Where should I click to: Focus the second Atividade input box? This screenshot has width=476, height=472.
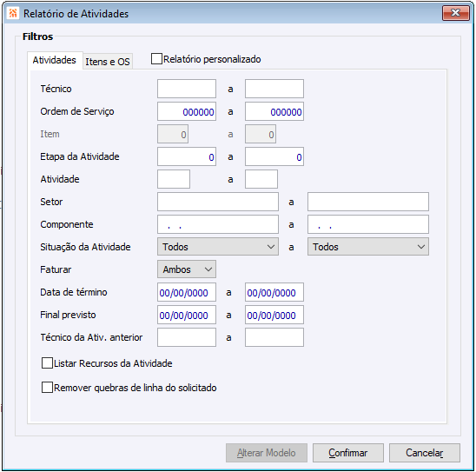(x=261, y=179)
